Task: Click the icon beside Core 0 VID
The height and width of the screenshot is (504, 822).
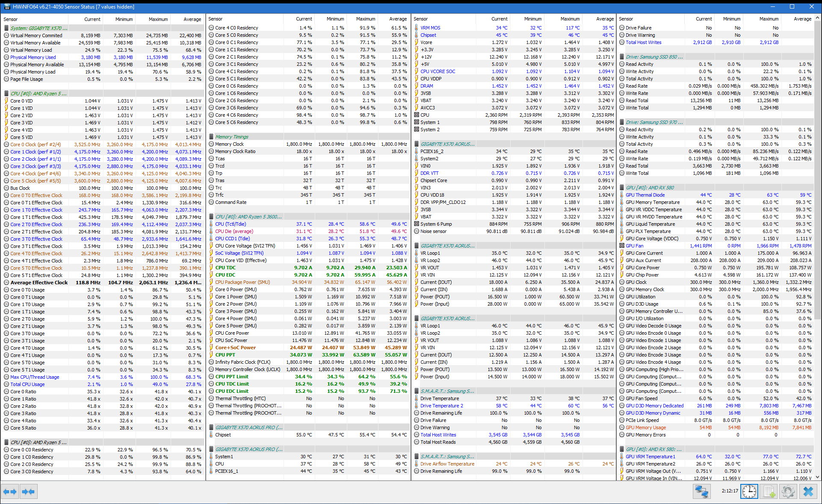Action: pyautogui.click(x=6, y=101)
